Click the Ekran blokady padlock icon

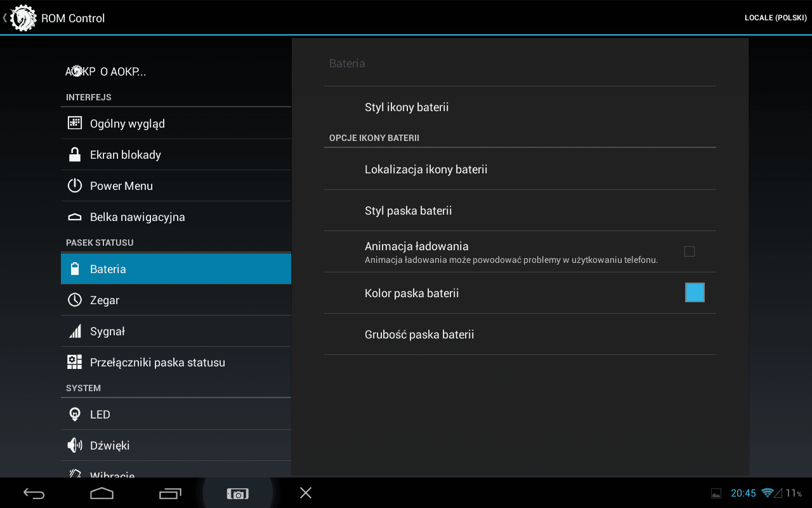click(x=75, y=154)
